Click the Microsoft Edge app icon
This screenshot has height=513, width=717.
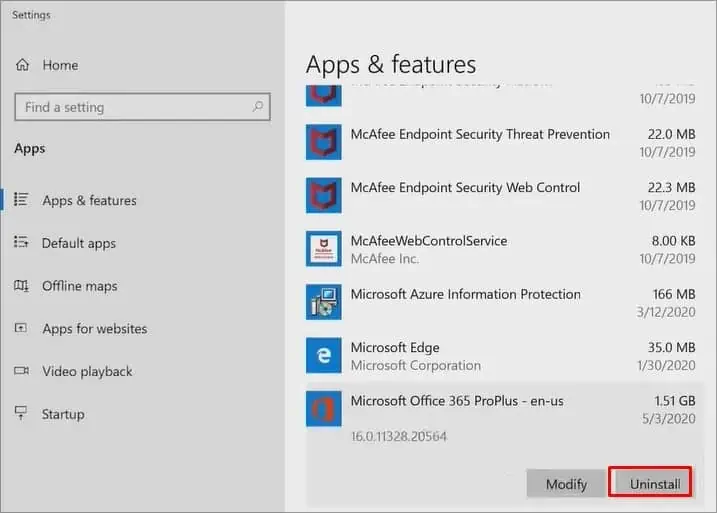coord(324,355)
